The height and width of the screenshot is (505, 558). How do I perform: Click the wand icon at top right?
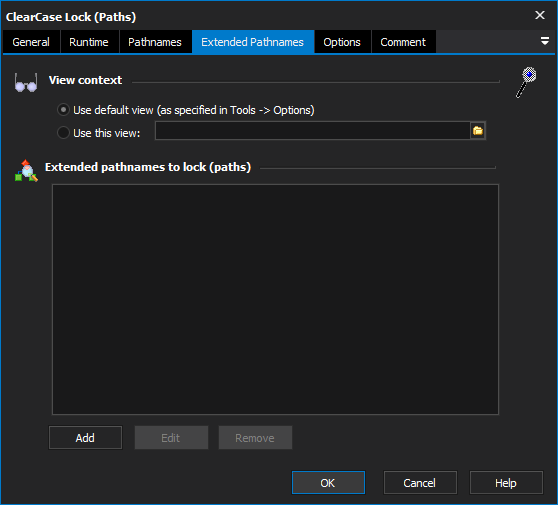coord(526,82)
